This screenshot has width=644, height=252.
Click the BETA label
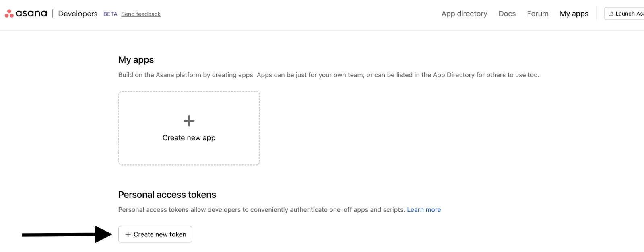coord(110,14)
